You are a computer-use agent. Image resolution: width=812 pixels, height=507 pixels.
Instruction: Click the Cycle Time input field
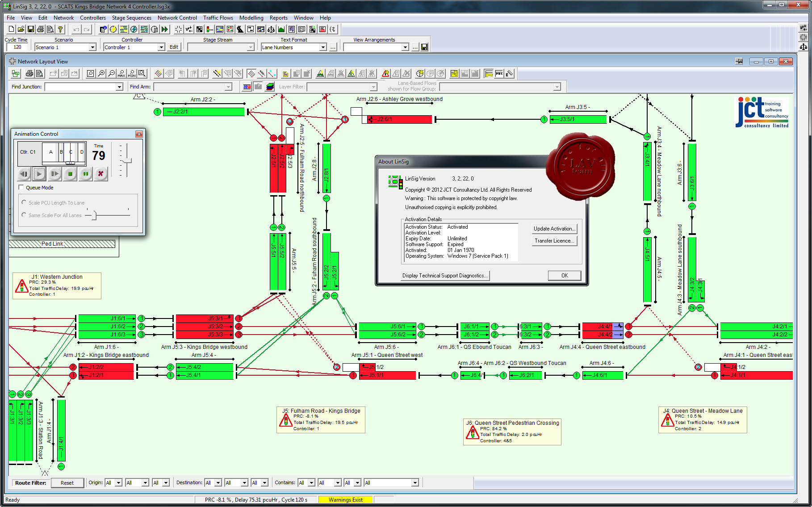pyautogui.click(x=17, y=47)
